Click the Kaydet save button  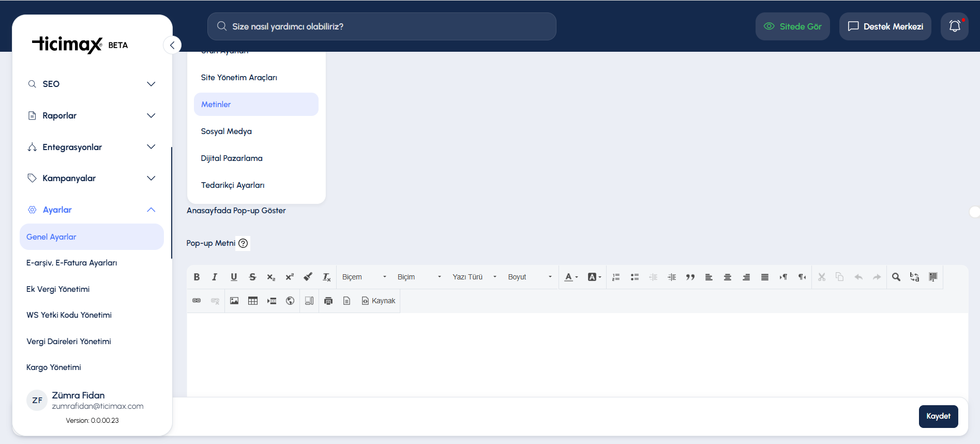938,417
